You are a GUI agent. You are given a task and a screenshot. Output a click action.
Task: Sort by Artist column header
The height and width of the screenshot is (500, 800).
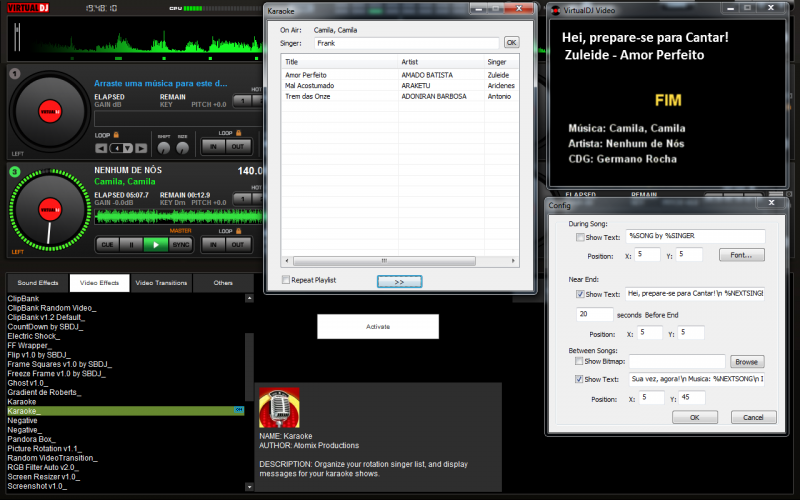441,62
